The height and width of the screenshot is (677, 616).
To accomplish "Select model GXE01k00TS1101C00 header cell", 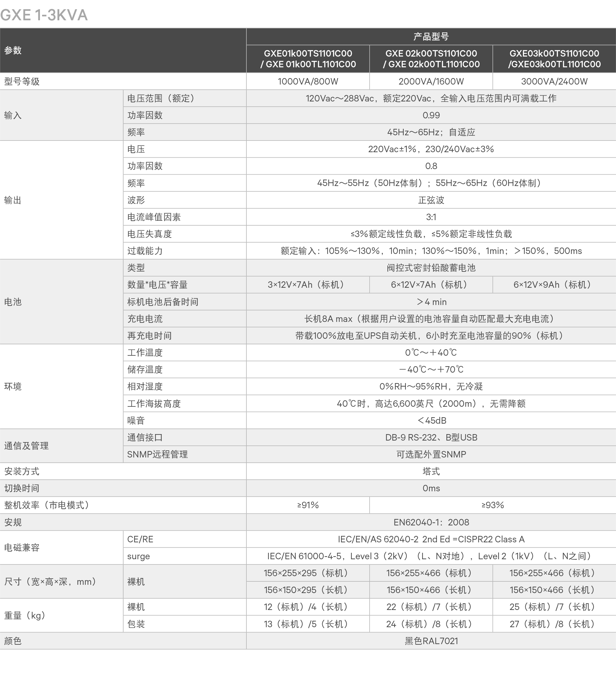I will pyautogui.click(x=308, y=59).
